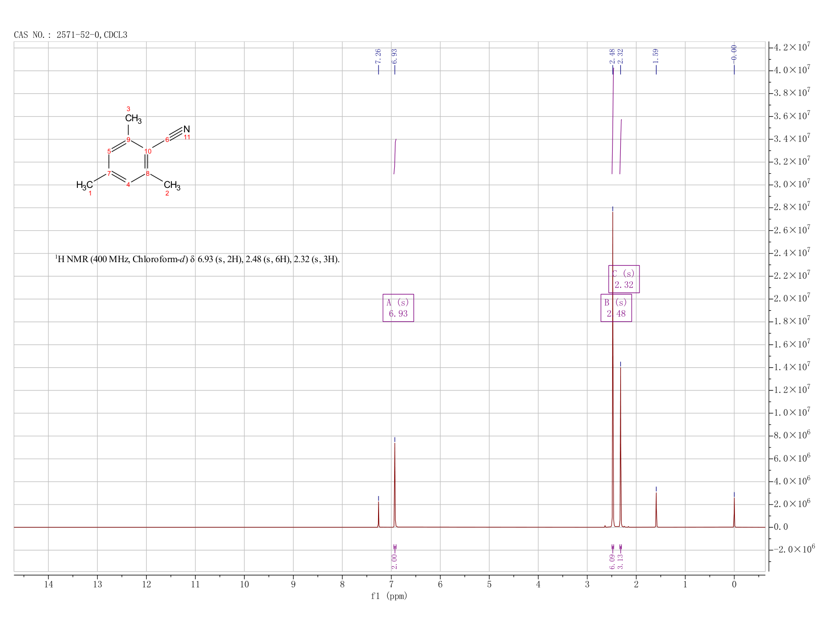Select the integral value 6.09 below baseline

[x=613, y=561]
